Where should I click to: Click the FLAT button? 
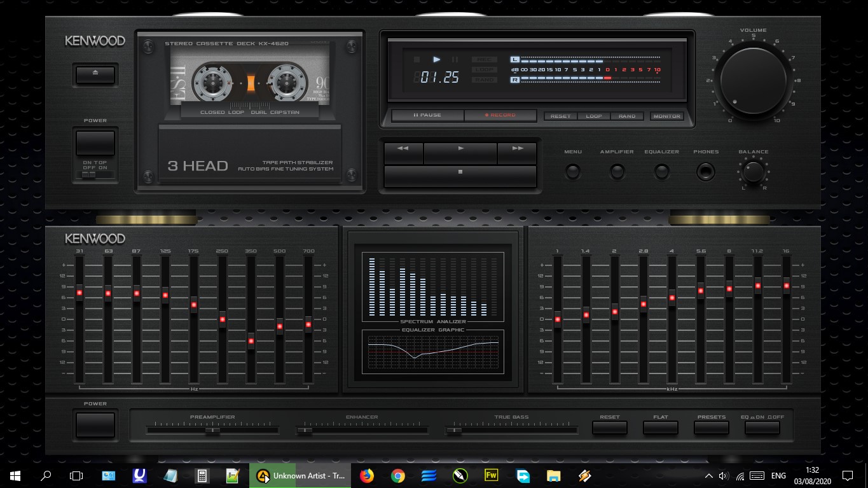(x=661, y=427)
